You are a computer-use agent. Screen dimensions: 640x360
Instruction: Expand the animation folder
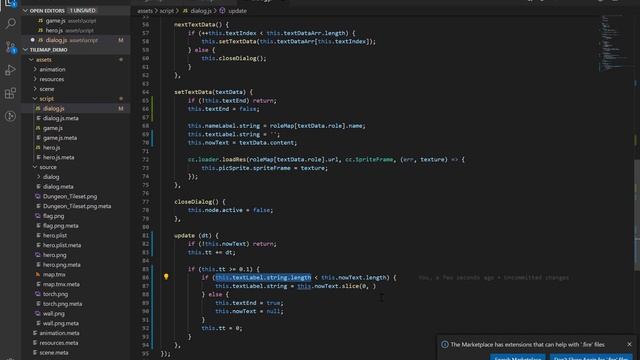pyautogui.click(x=35, y=69)
